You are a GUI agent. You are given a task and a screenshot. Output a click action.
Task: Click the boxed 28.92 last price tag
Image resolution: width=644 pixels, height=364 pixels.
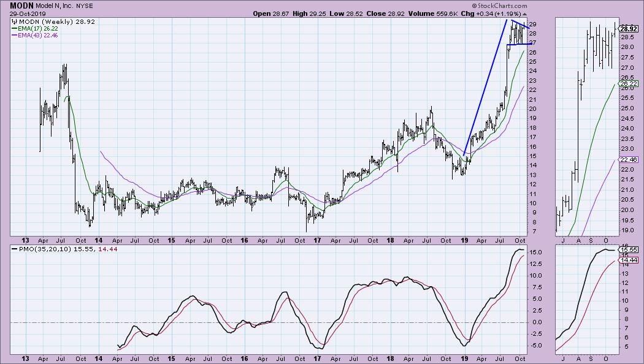tap(629, 29)
